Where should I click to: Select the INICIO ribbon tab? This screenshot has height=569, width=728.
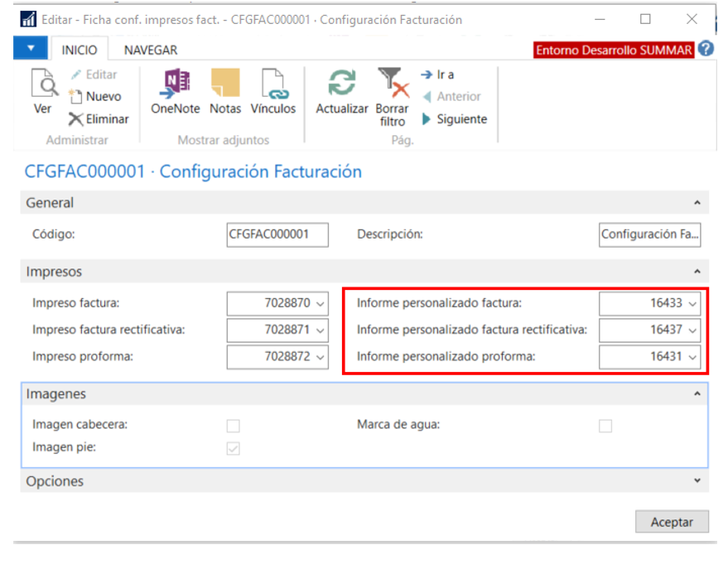[80, 50]
